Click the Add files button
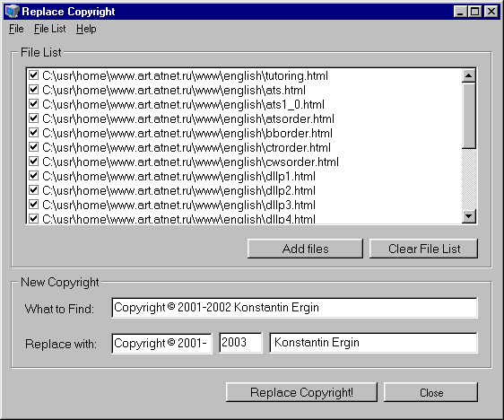Screen dimensions: 504x420 coord(305,249)
